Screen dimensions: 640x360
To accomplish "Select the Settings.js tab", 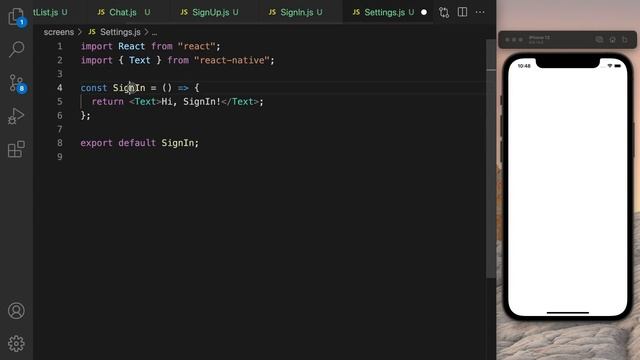I will click(384, 12).
